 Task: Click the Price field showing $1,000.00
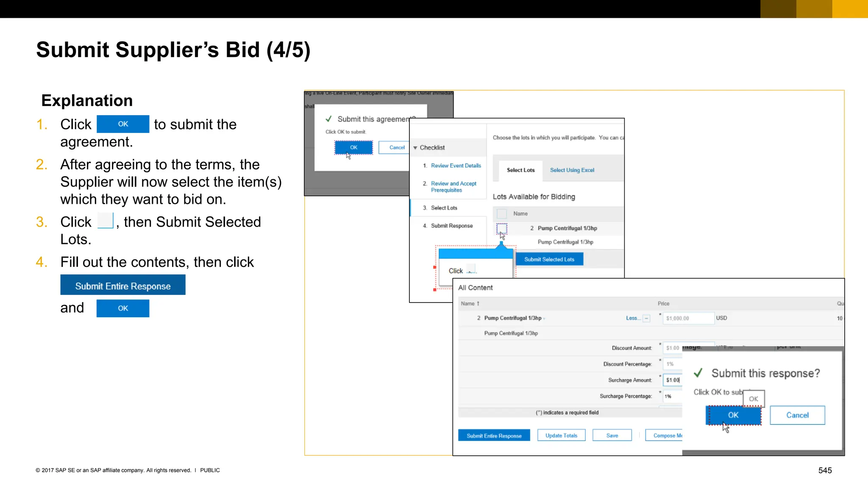[689, 318]
